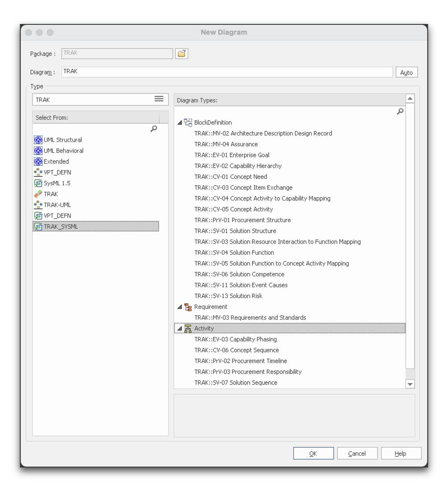Select the SysML 1.5 icon

point(38,183)
